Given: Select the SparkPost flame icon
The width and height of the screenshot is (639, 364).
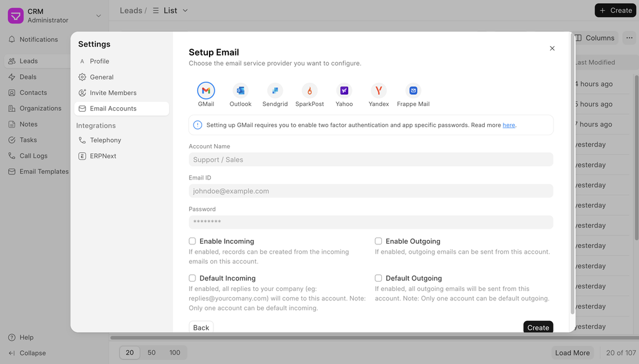Looking at the screenshot, I should coord(310,91).
